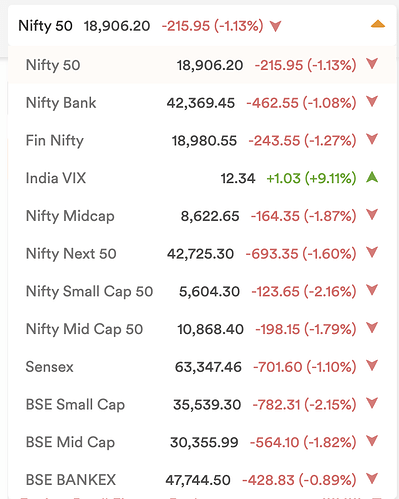Viewport: 399px width, 499px height.
Task: Select the Sensex index row
Action: pyautogui.click(x=202, y=366)
